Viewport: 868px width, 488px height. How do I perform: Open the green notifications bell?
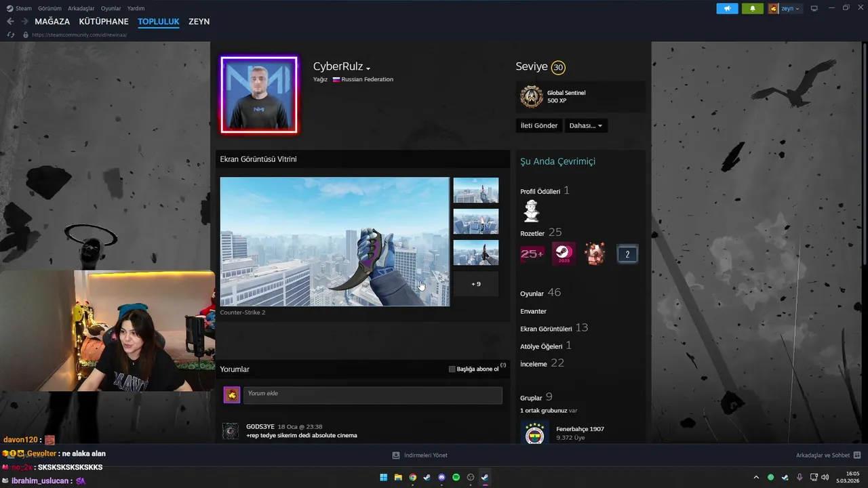pyautogui.click(x=752, y=9)
